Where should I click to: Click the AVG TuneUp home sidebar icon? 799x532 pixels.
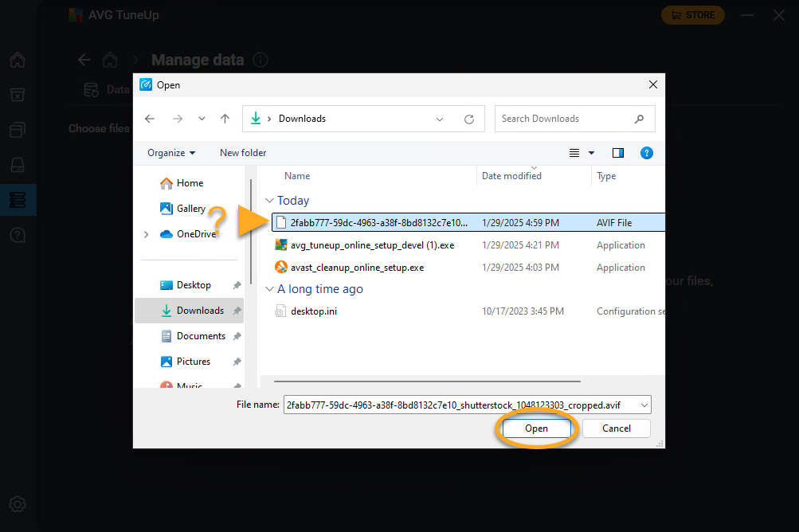pos(18,61)
